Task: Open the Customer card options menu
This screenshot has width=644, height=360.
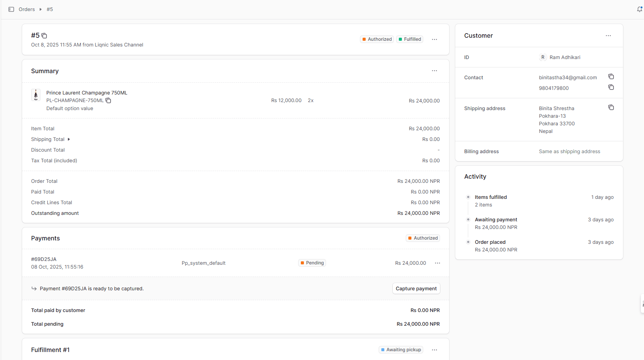Action: click(x=608, y=35)
